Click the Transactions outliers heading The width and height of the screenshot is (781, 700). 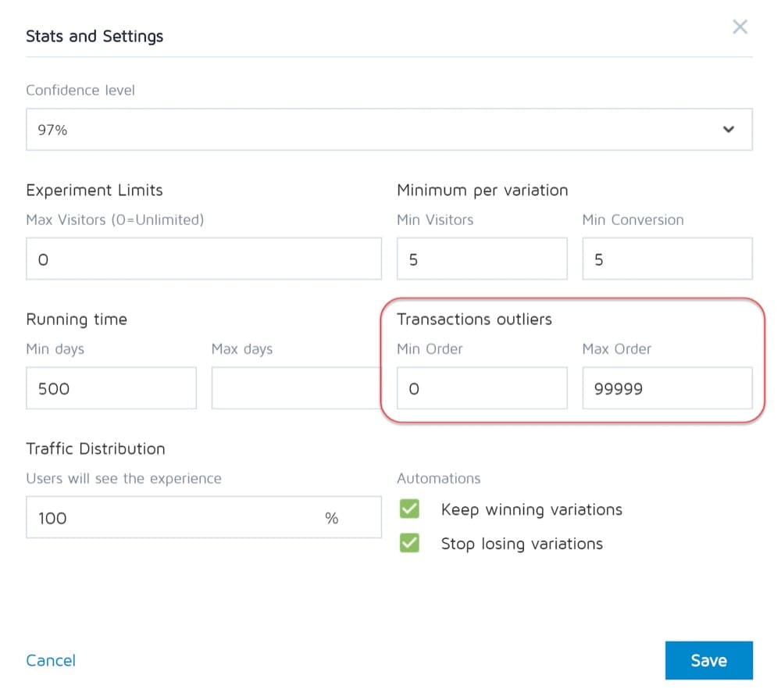474,319
